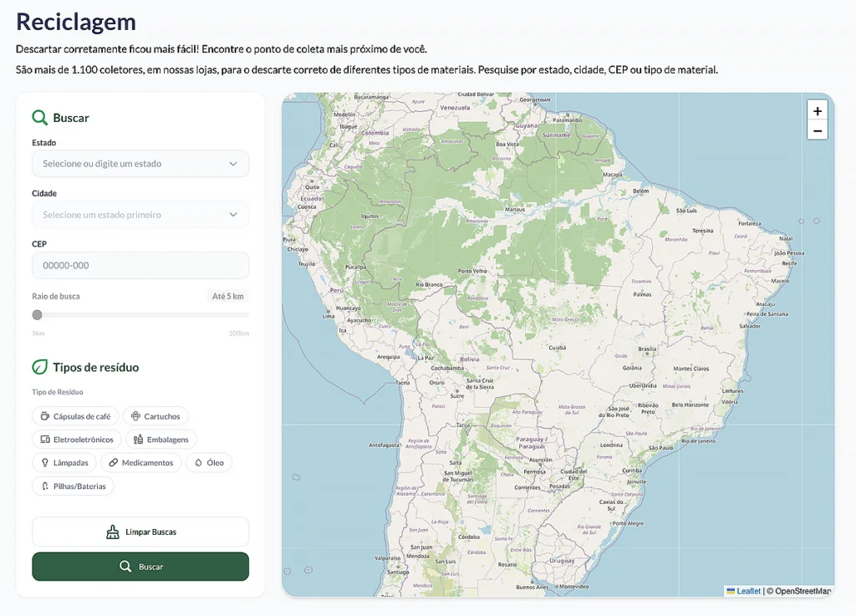Click the Bolivia country label on the map
This screenshot has width=856, height=616.
coord(470,359)
